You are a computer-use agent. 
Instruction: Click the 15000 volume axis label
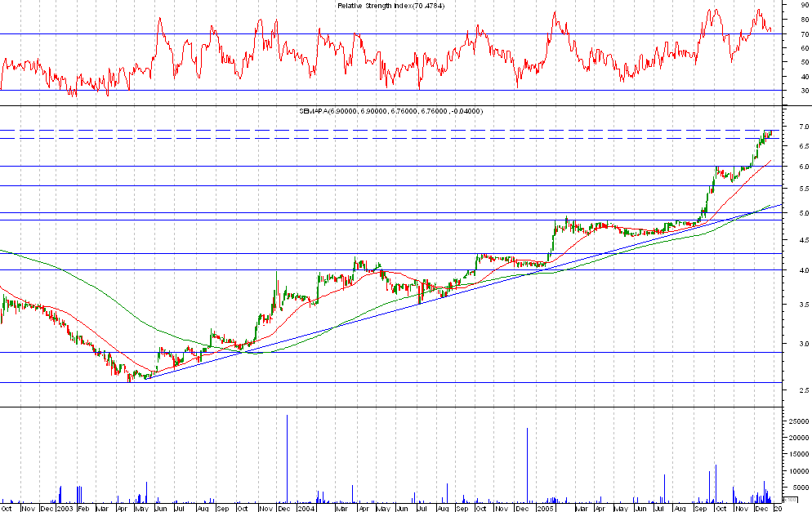[797, 455]
